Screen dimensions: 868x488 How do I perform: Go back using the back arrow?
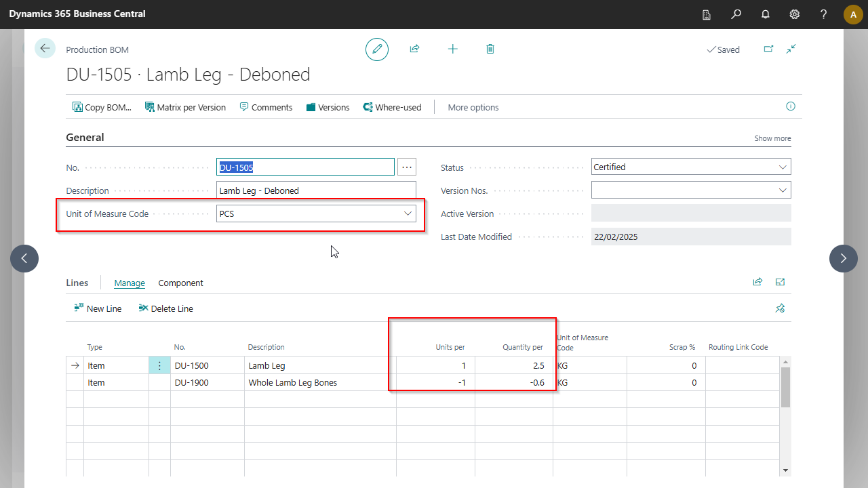click(x=45, y=48)
